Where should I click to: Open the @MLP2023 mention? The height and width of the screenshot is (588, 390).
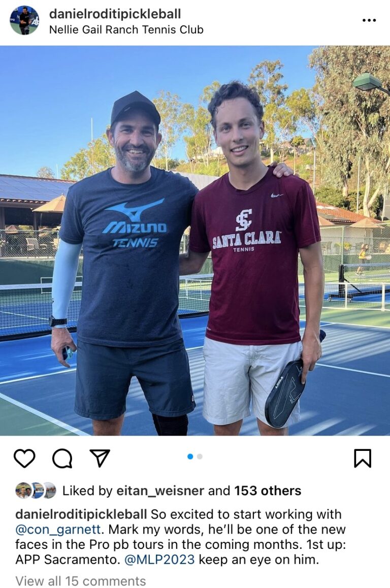tap(160, 560)
